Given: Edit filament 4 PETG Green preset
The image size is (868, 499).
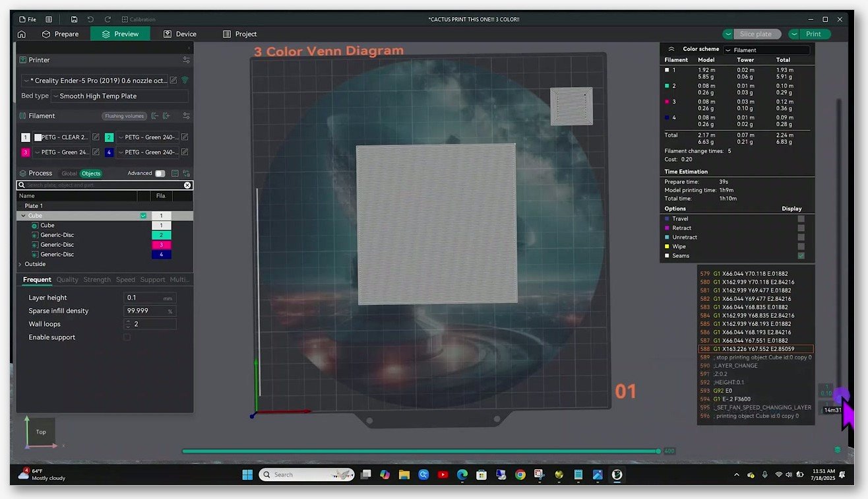Looking at the screenshot, I should 185,152.
